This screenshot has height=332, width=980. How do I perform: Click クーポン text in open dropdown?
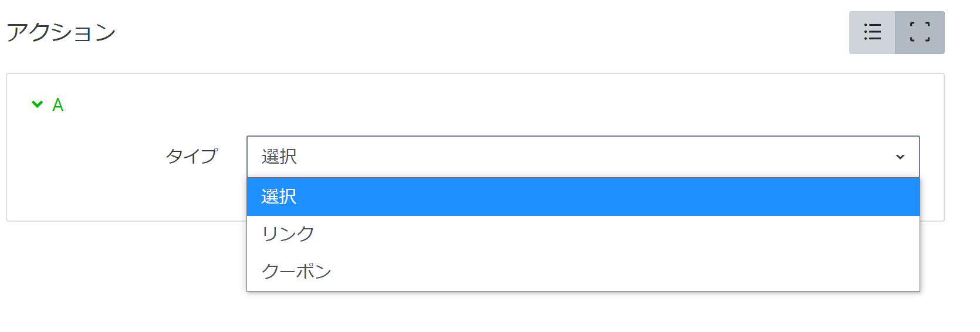(x=296, y=271)
